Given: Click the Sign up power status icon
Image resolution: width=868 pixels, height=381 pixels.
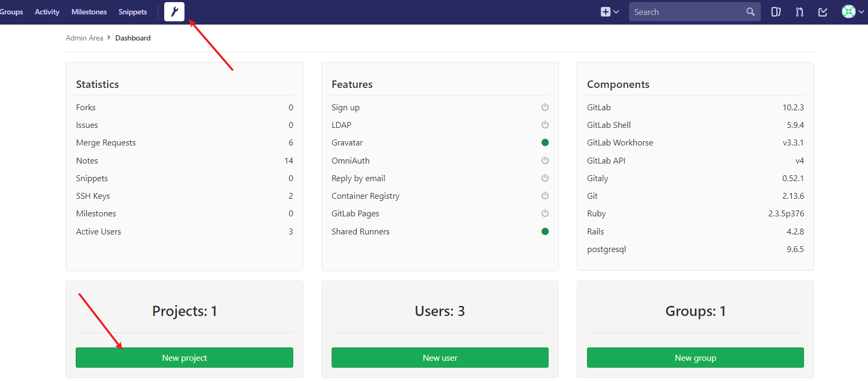Looking at the screenshot, I should point(545,107).
